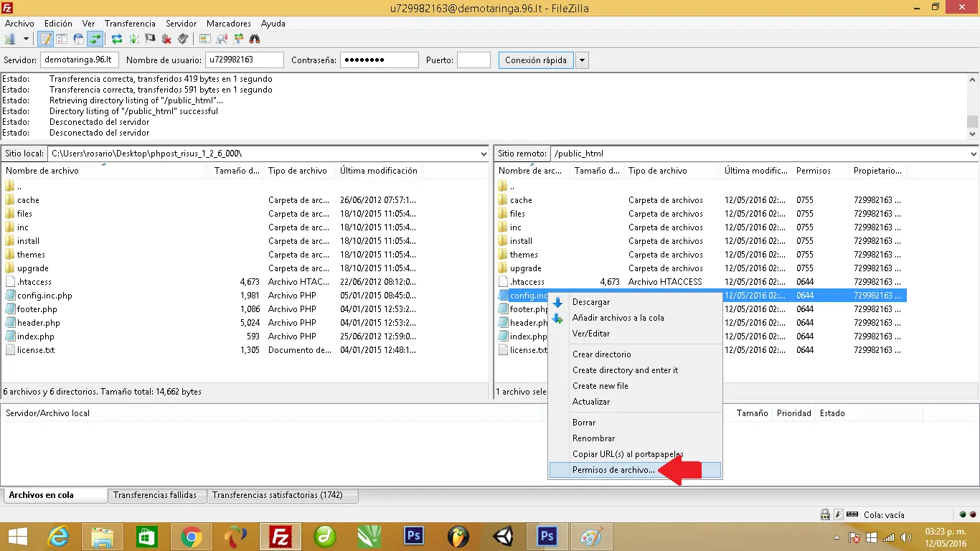Viewport: 980px width, 551px height.
Task: Open Internet Explorer from the taskbar
Action: click(57, 537)
